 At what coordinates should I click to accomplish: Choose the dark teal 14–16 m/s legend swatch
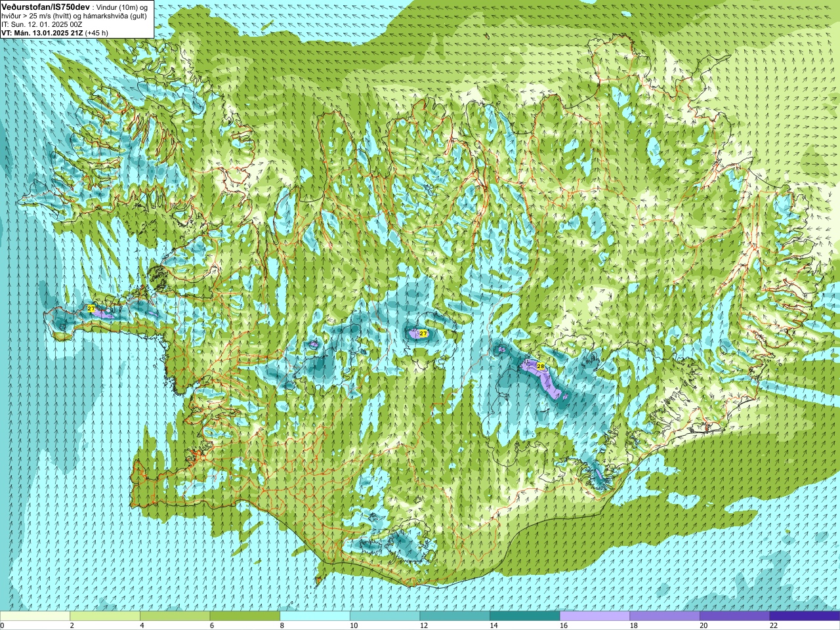tap(525, 616)
